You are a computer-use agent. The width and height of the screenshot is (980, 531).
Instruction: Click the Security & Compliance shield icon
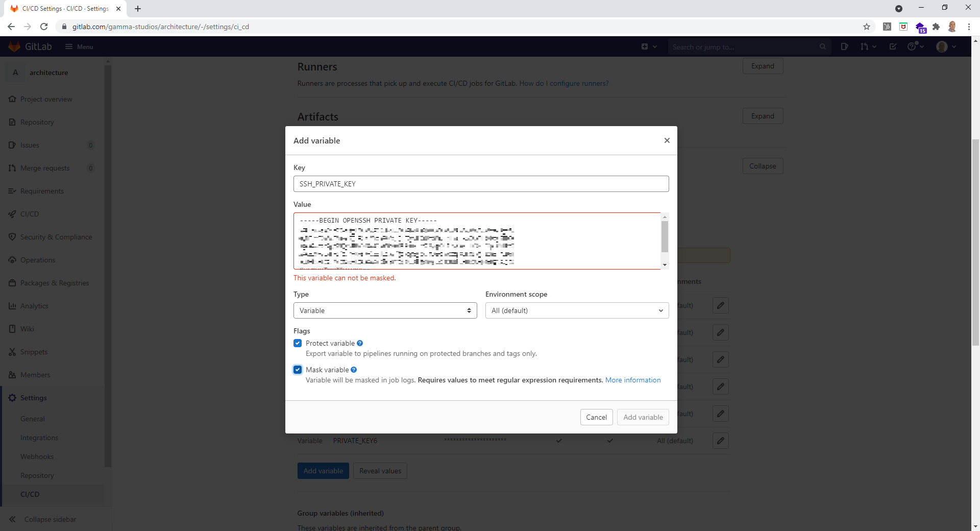[x=12, y=237]
